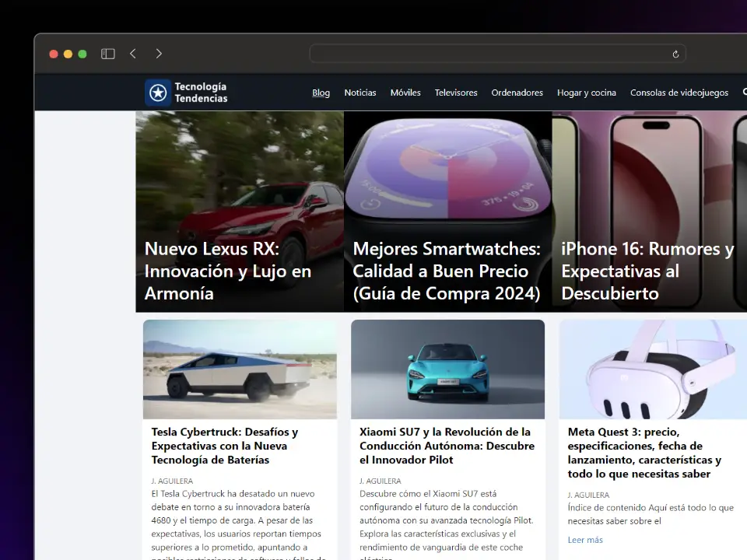Click the smartwatch buying guide thumbnail
Viewport: 747px width, 560px height.
tap(447, 171)
